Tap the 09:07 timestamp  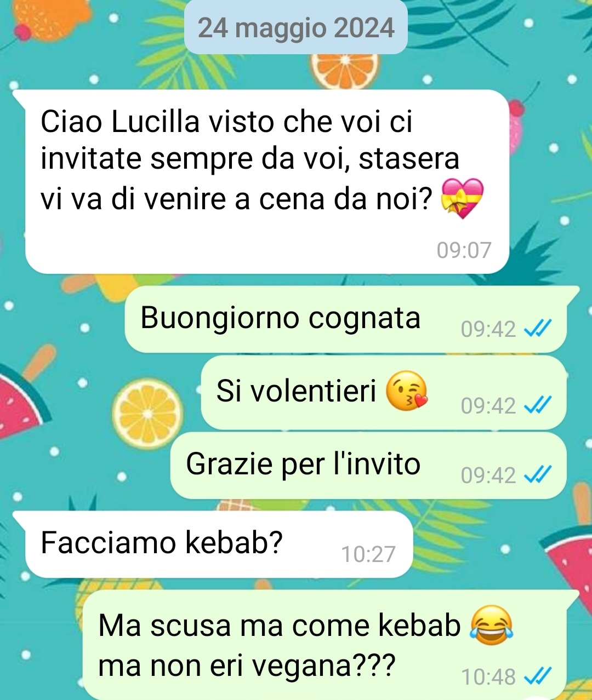click(464, 250)
